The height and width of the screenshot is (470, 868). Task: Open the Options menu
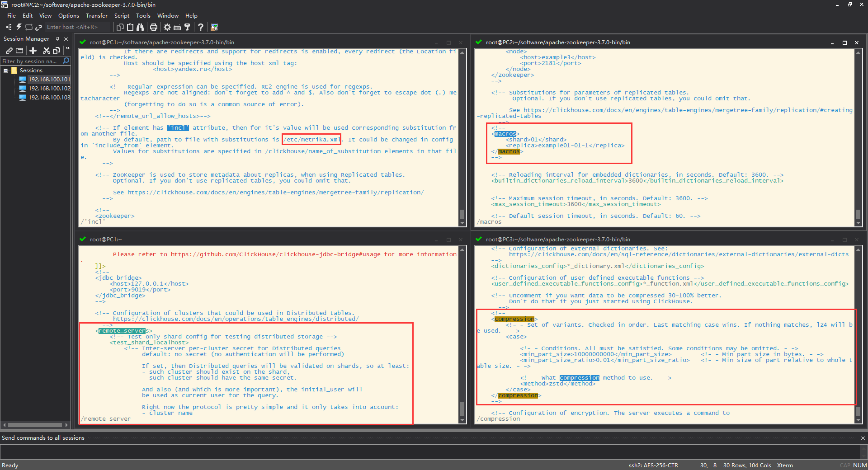point(68,16)
